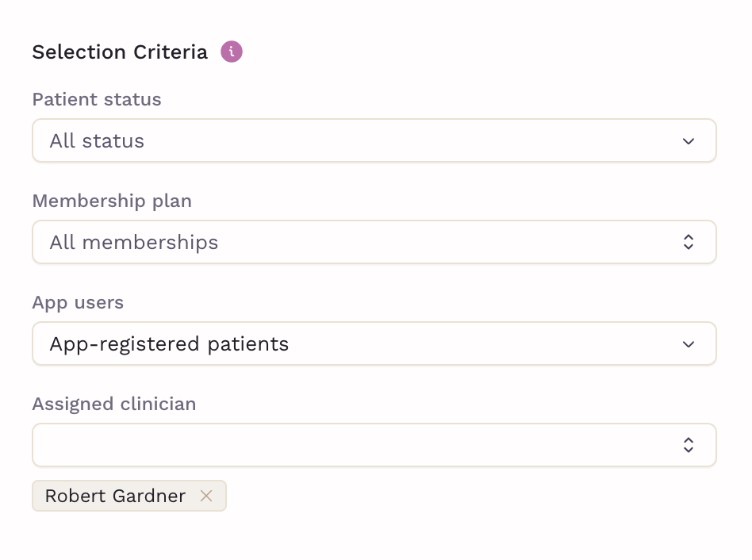Remove the Robert Gardner clinician tag
The height and width of the screenshot is (560, 752).
coord(206,496)
